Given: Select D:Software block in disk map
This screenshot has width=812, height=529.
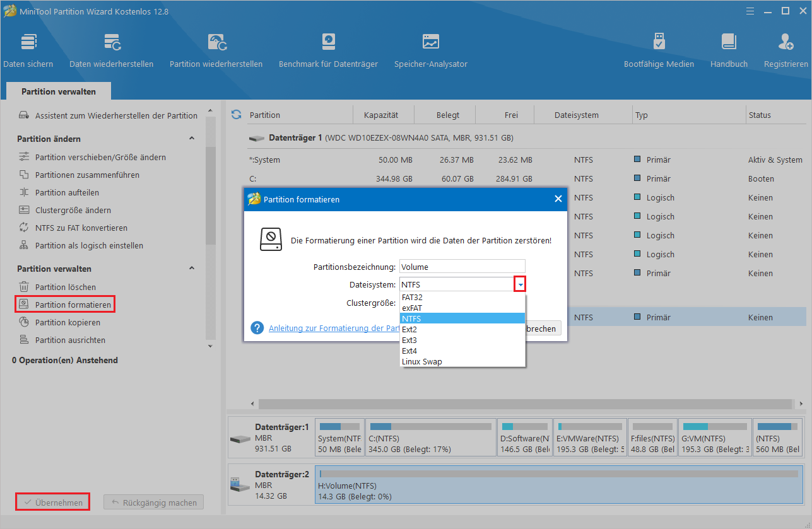Looking at the screenshot, I should (525, 437).
